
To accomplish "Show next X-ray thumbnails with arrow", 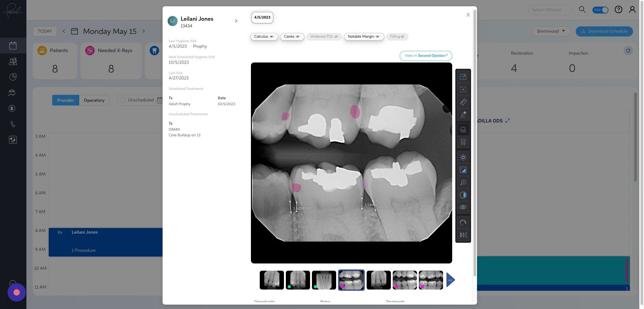I will click(450, 280).
